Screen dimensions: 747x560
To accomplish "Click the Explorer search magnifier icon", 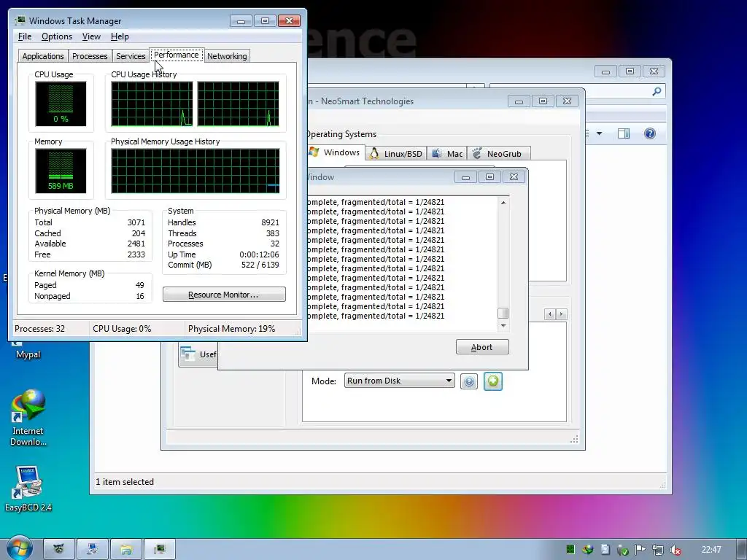I will point(657,91).
